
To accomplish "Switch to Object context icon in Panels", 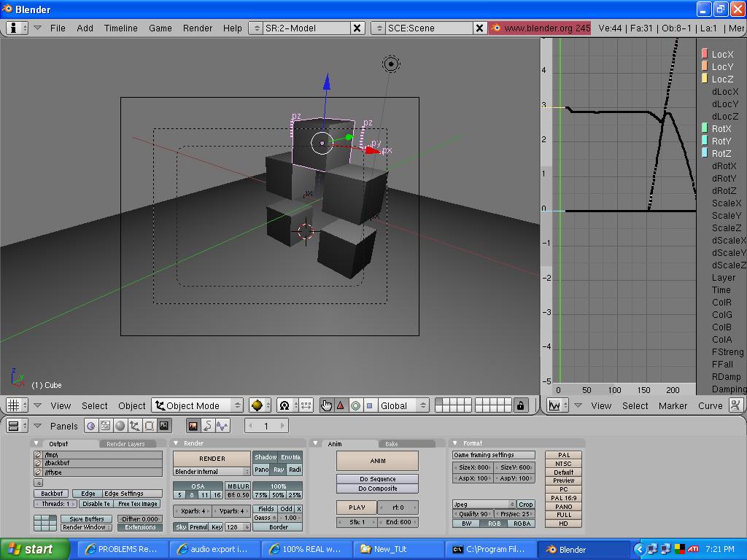I will pyautogui.click(x=135, y=426).
